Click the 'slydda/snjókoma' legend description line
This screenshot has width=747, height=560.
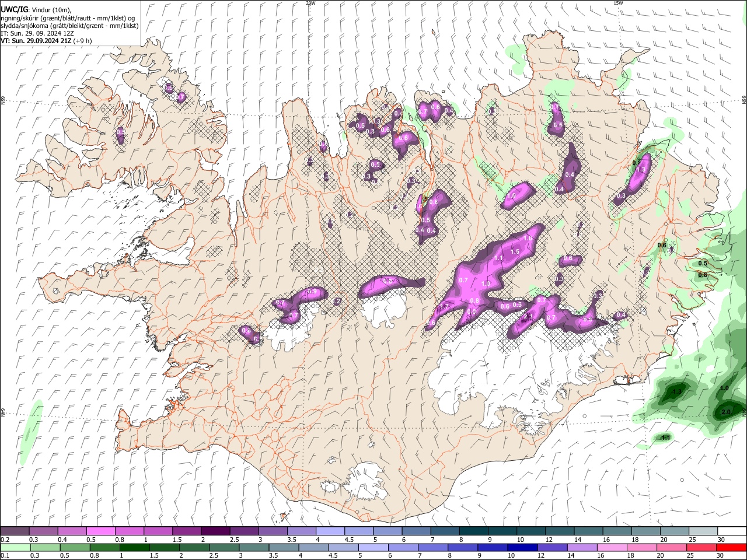point(69,26)
